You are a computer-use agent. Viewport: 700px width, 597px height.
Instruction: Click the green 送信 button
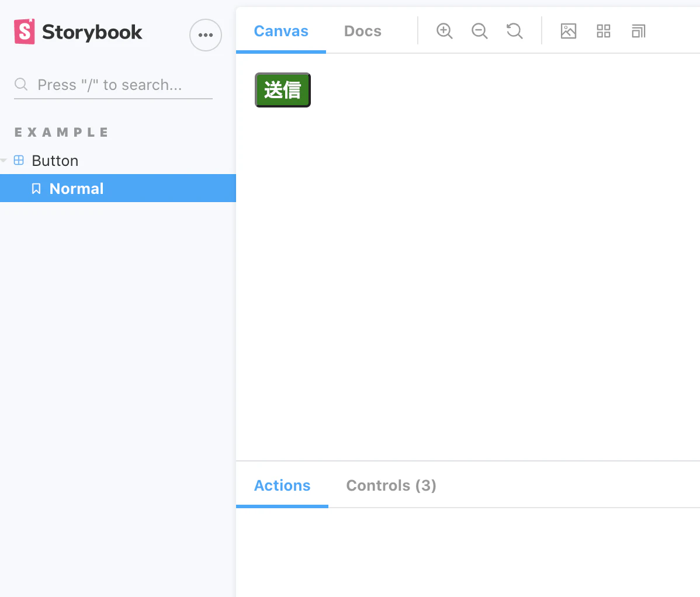(x=283, y=90)
